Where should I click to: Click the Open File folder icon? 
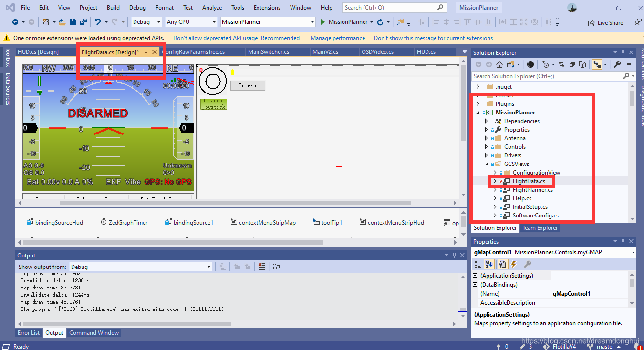click(x=62, y=22)
